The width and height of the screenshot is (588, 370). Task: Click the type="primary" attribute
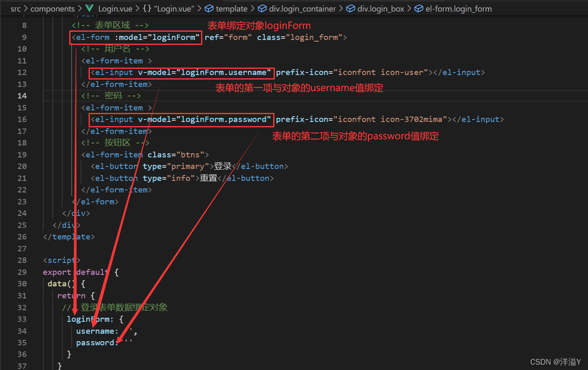(176, 166)
